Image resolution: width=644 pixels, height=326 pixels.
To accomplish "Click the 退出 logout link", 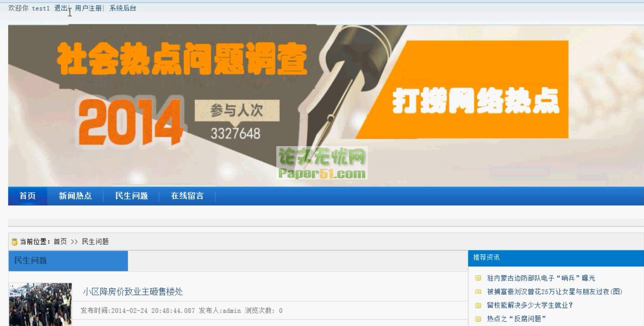I will click(61, 8).
